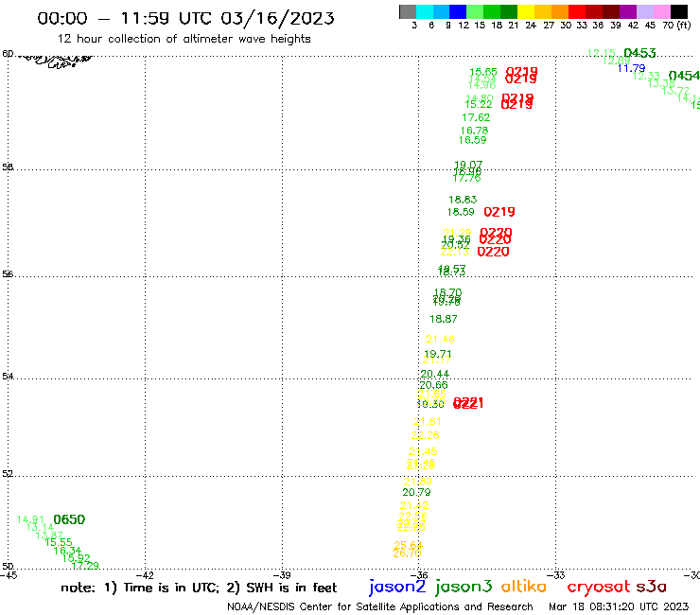Click the '18.59' wave height value
The height and width of the screenshot is (615, 700).
click(462, 212)
